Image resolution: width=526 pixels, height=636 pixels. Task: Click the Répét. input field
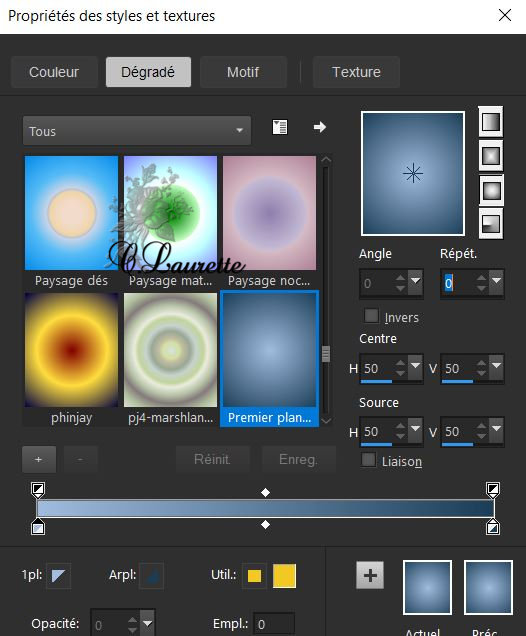[458, 283]
